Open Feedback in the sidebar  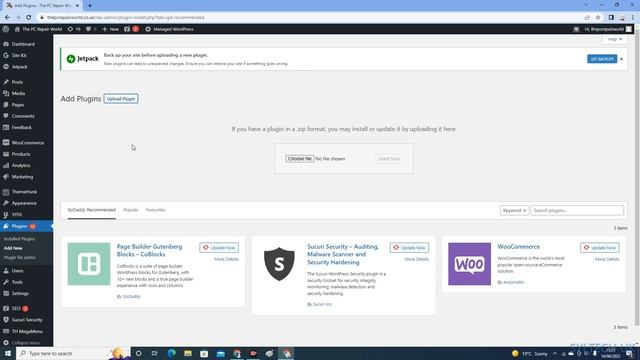click(22, 128)
